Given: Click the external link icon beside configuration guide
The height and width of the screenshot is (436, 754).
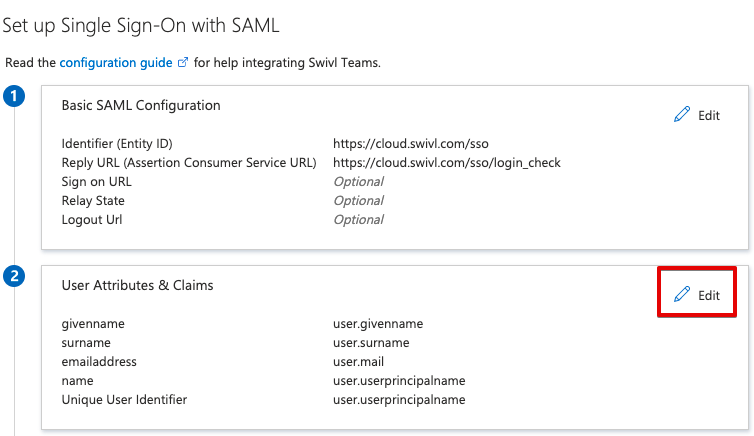Looking at the screenshot, I should point(183,62).
